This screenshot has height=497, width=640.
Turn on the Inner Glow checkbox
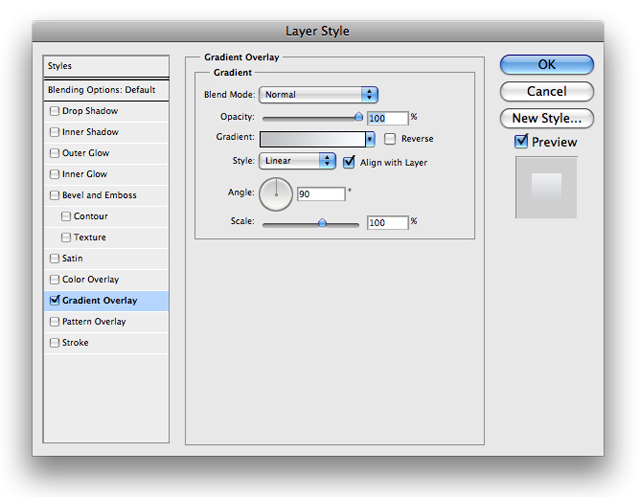coord(54,174)
